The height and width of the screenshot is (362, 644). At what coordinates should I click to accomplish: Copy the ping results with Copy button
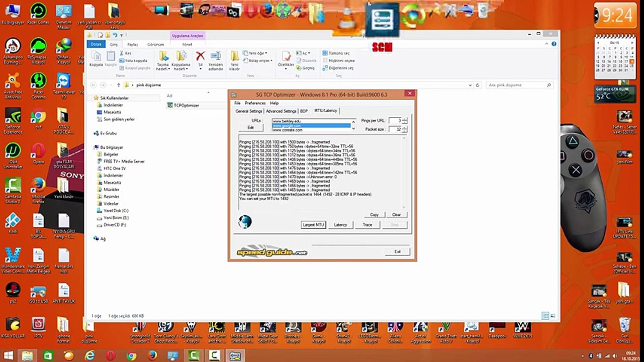(374, 215)
